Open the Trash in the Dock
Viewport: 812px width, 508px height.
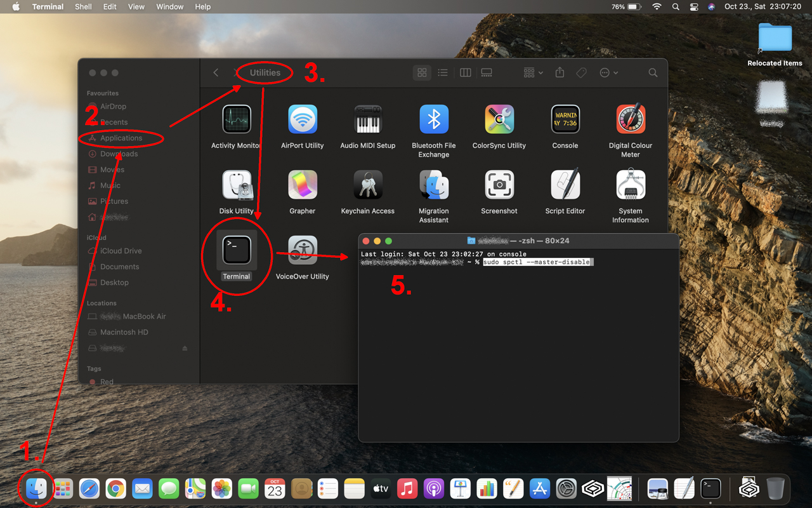click(x=775, y=488)
